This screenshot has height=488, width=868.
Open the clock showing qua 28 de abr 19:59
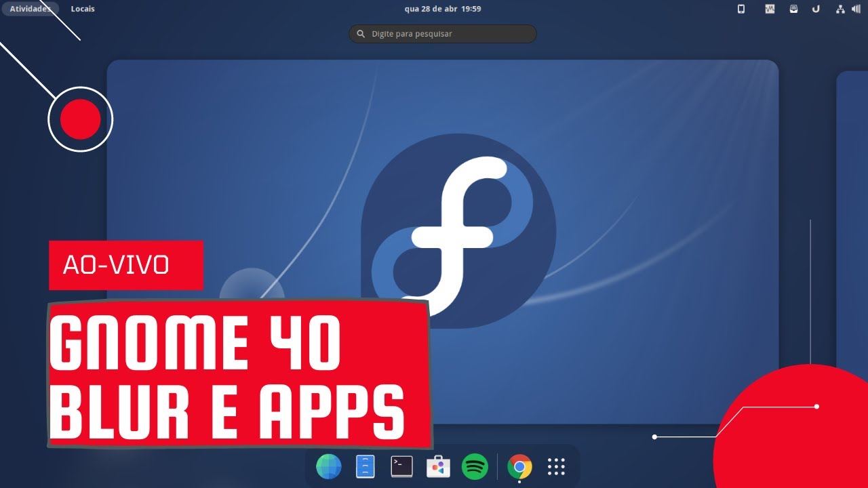click(x=442, y=9)
